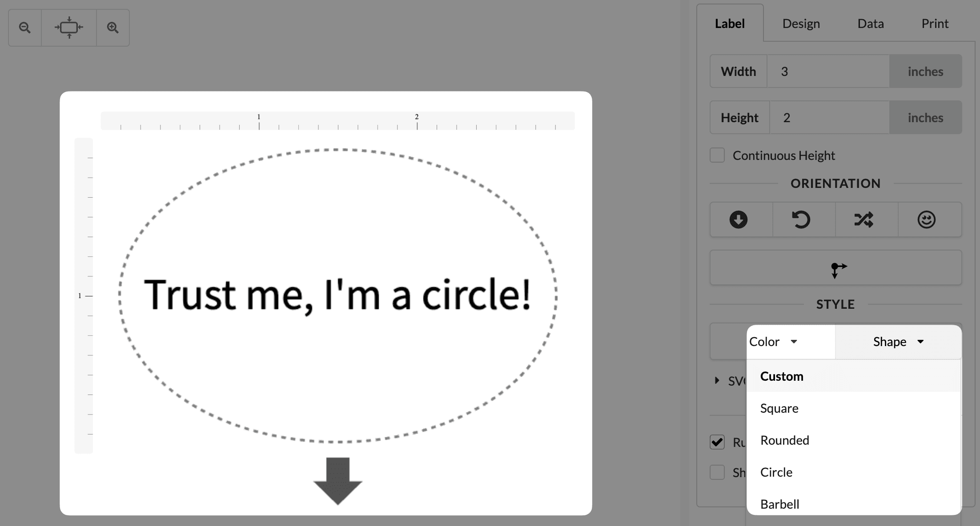Click the origin direction arrows button
The width and height of the screenshot is (980, 526).
pyautogui.click(x=836, y=268)
